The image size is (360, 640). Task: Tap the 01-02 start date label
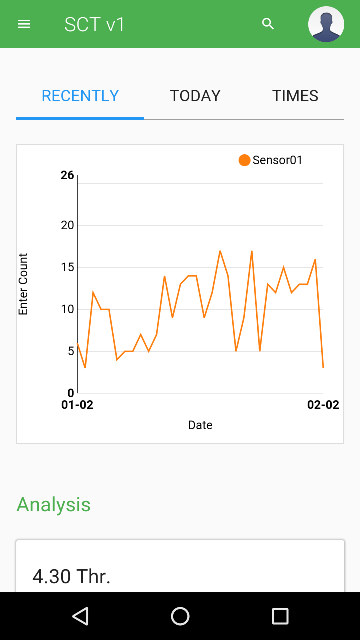coord(77,405)
